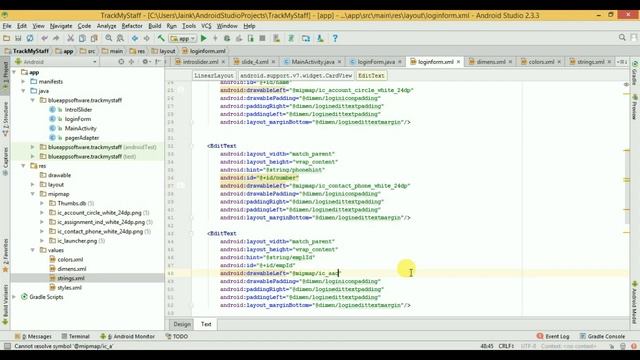Click the Make Project hammer icon
The width and height of the screenshot is (640, 360).
(161, 38)
